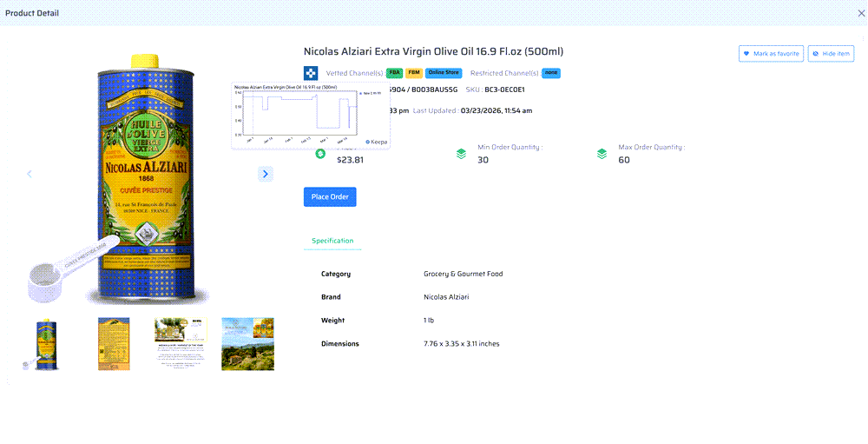Click the ASIN B003BAUS5G text

coord(435,89)
